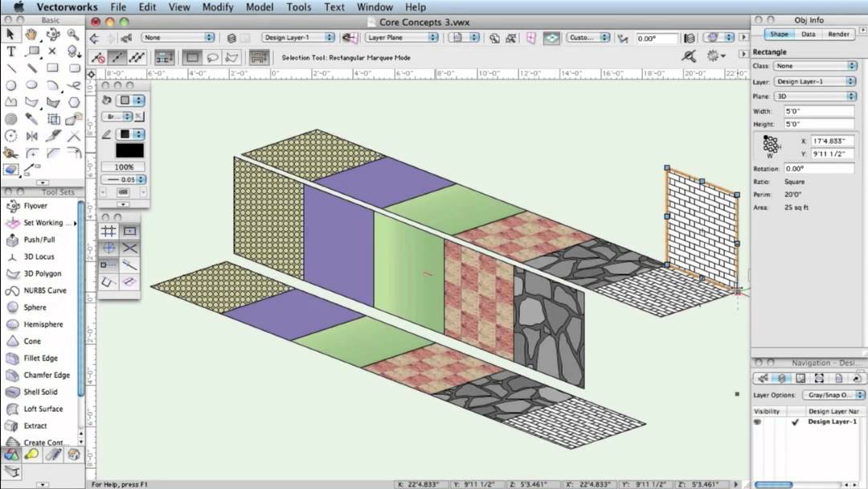
Task: Select the Mirror tool
Action: [31, 136]
